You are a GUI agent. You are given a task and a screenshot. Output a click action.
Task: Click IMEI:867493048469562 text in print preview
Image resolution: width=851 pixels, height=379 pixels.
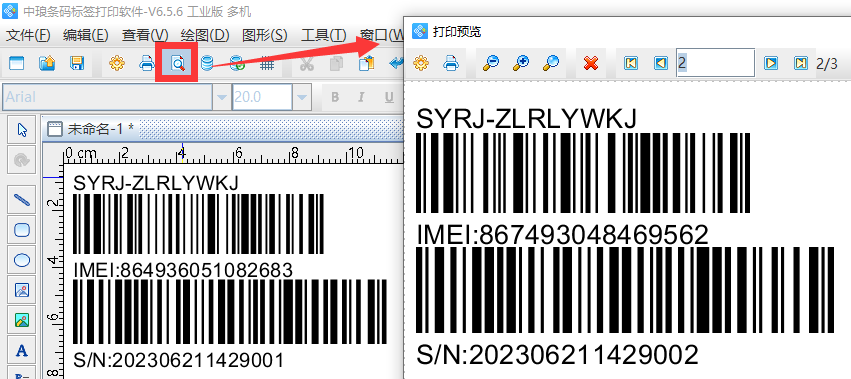(562, 235)
